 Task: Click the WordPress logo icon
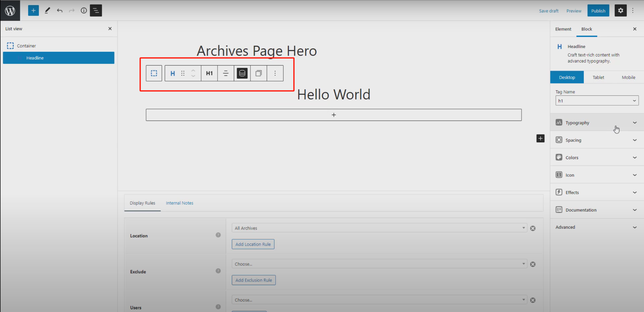10,11
